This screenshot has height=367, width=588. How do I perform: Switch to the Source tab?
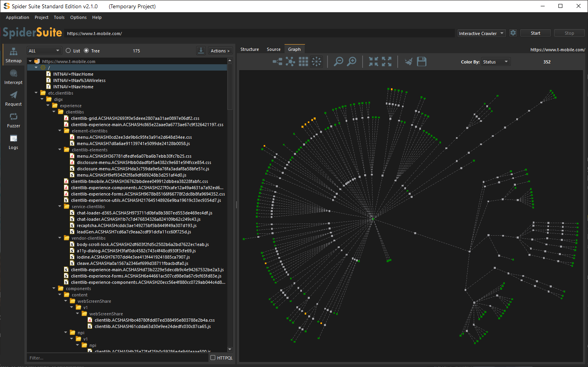pos(274,49)
